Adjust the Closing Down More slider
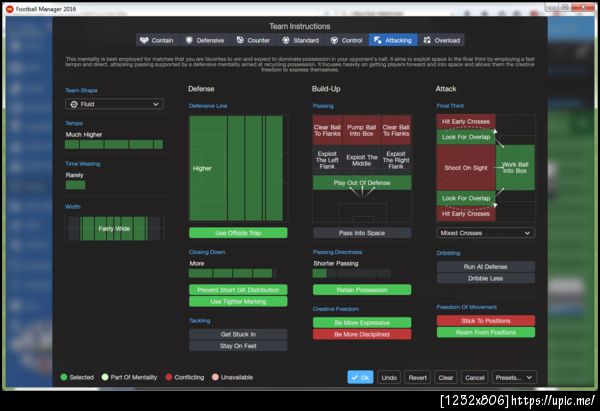Viewport: 600px width, 411px height. (233, 273)
